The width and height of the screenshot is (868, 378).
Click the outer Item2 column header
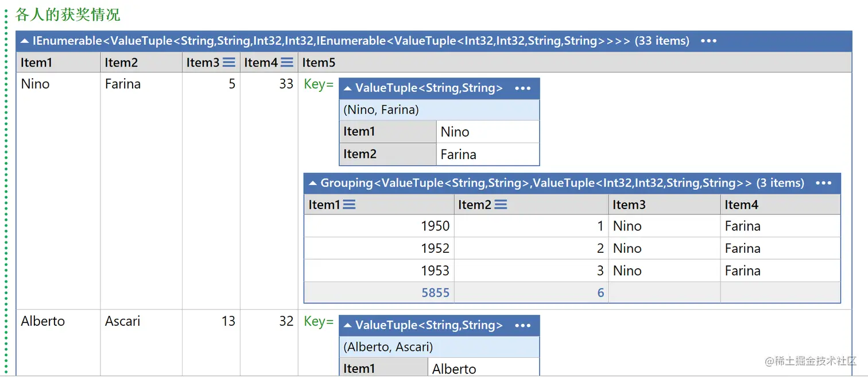click(141, 62)
